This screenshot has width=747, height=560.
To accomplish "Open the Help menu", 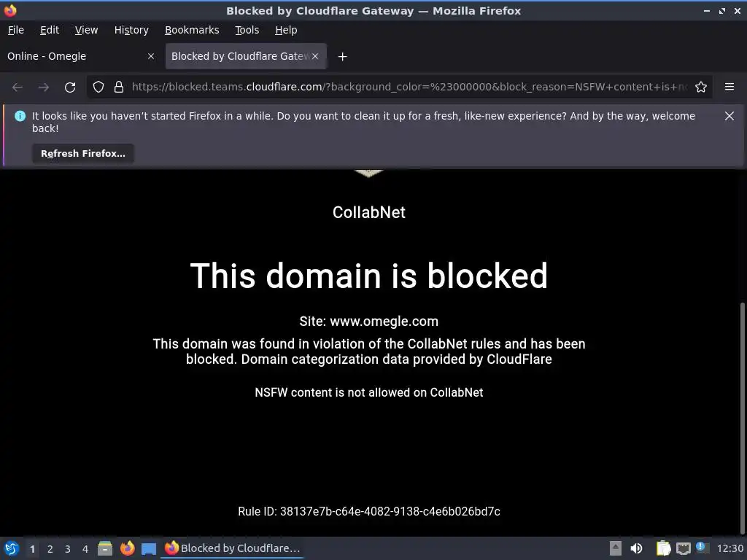I will click(286, 30).
